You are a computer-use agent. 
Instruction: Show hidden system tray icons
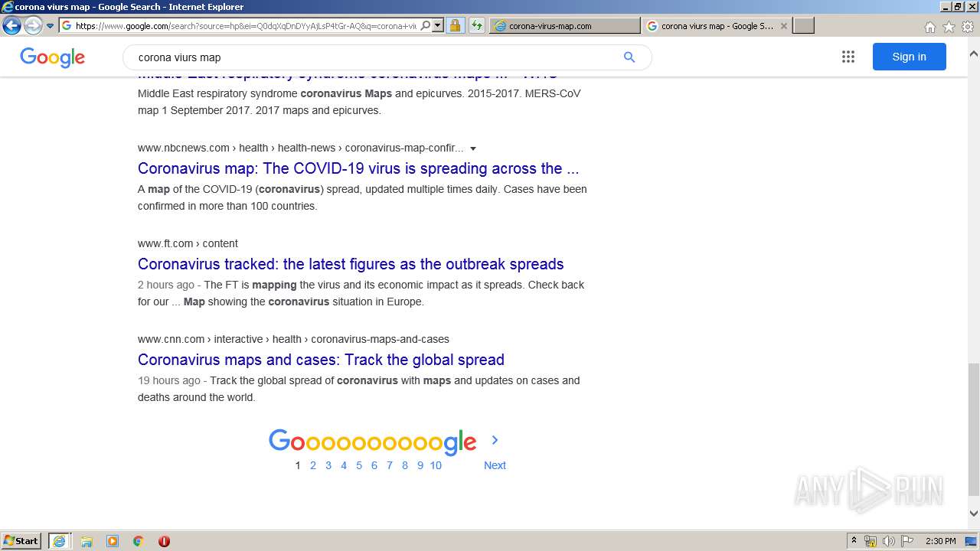[854, 541]
